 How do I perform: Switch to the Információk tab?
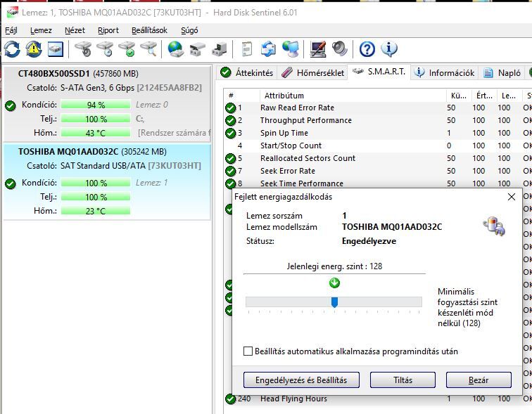[445, 72]
